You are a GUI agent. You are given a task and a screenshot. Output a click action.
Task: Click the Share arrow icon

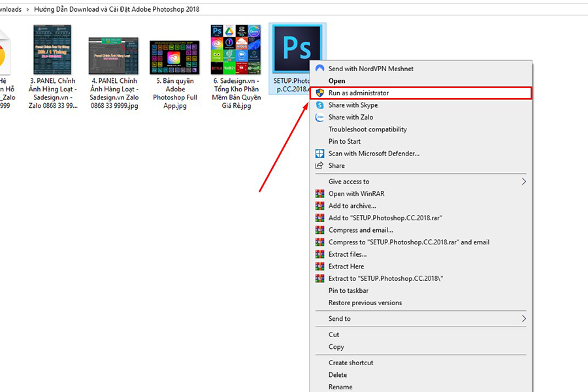click(x=319, y=165)
